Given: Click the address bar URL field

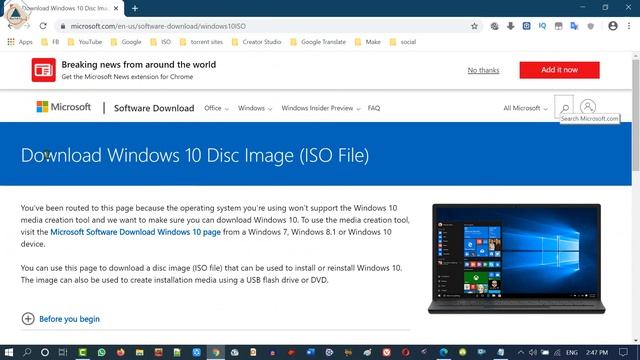Looking at the screenshot, I should (x=261, y=26).
